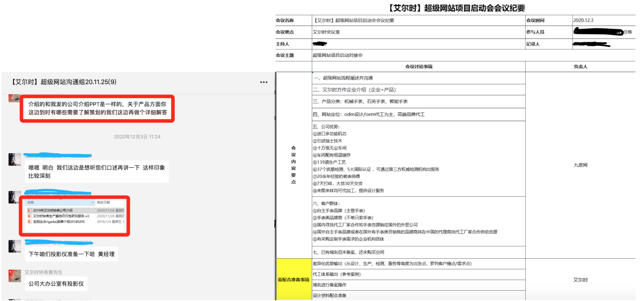The height and width of the screenshot is (301, 644).
Task: Expand the 名称 column dropdown arrow
Action: [x=93, y=202]
